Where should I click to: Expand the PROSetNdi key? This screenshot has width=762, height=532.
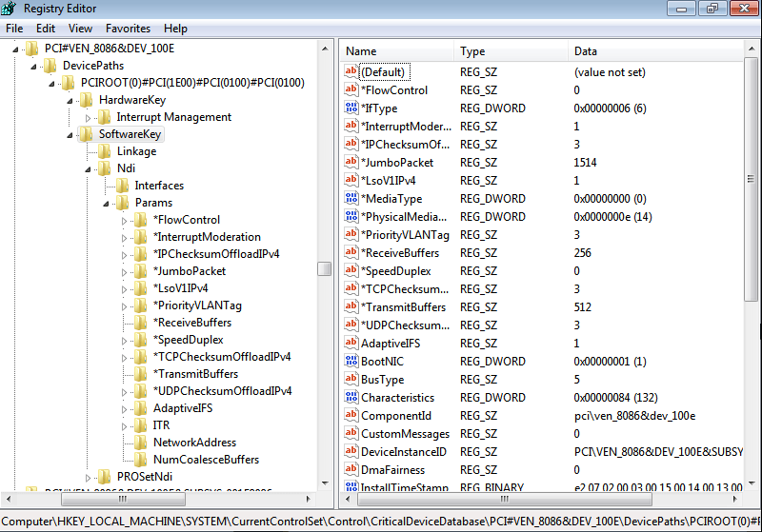[90, 477]
